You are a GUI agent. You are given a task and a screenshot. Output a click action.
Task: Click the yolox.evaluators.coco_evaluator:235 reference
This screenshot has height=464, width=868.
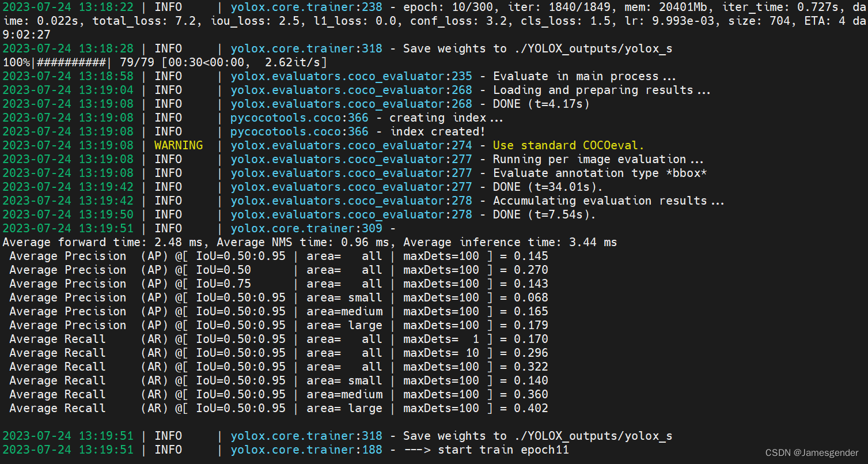click(x=351, y=76)
